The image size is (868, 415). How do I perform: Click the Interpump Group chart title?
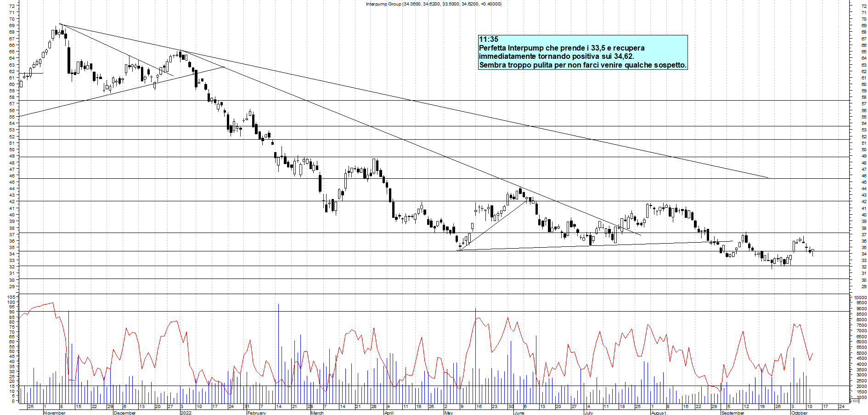click(434, 4)
